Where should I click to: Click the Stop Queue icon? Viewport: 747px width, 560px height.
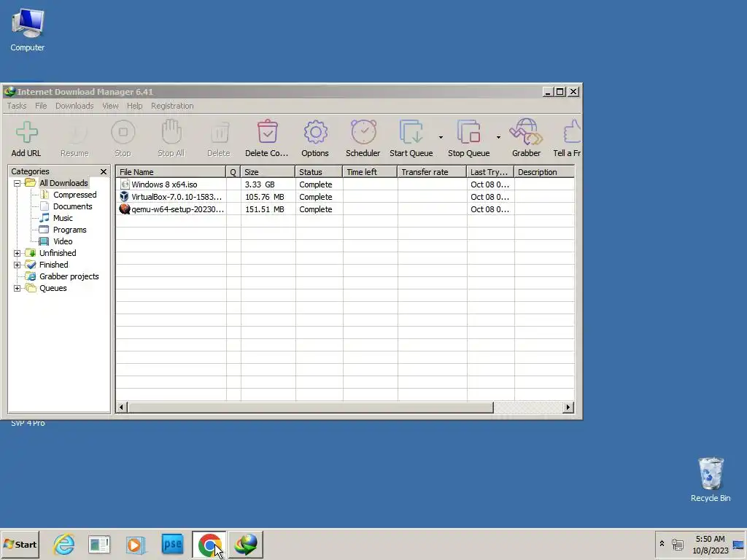click(x=469, y=132)
